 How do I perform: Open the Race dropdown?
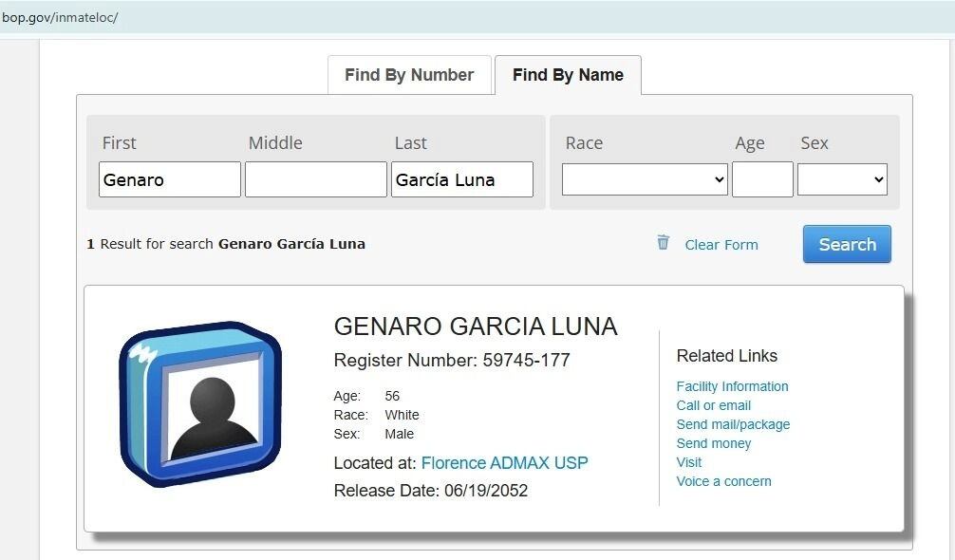645,178
